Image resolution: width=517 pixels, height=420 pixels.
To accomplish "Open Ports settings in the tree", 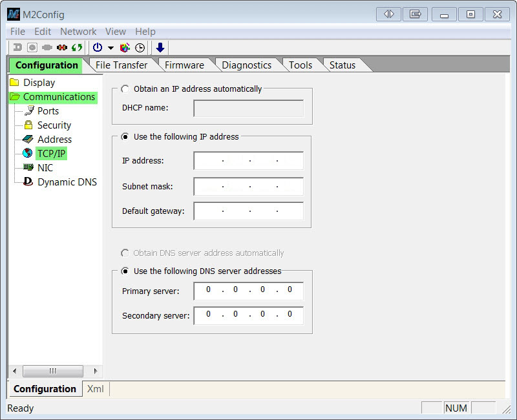I will click(x=48, y=111).
